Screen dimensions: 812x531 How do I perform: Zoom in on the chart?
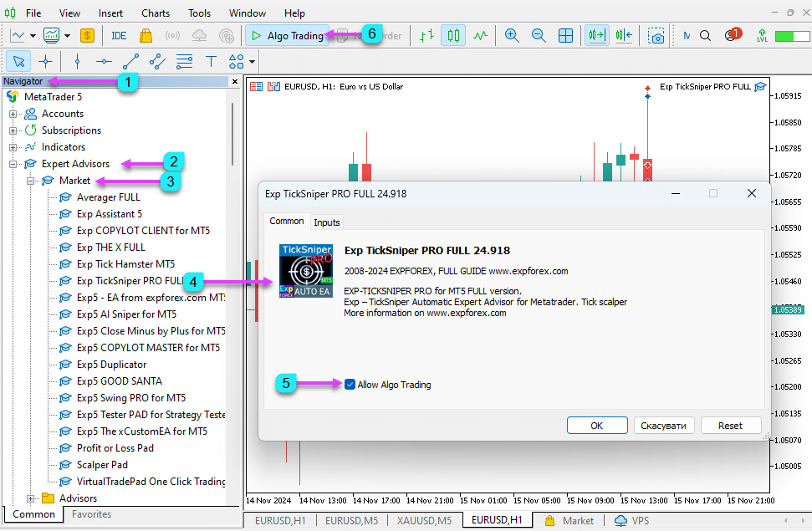click(x=512, y=36)
